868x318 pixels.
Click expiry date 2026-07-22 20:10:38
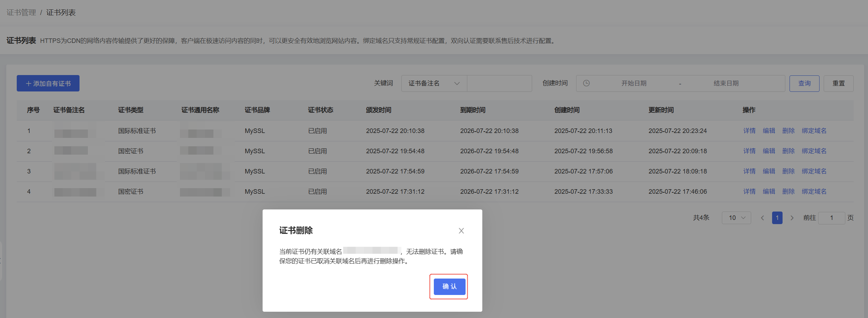[490, 131]
